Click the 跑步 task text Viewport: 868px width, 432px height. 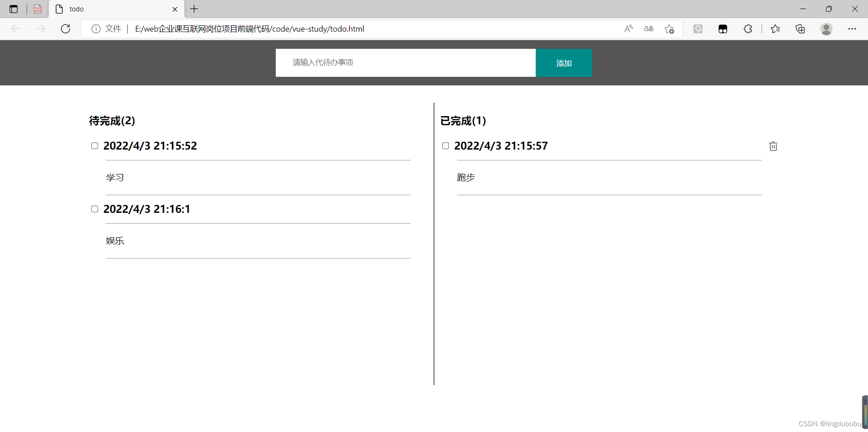pos(466,178)
